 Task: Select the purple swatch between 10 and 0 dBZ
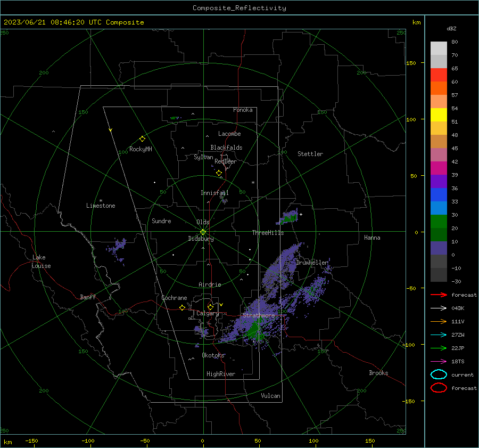tap(439, 248)
